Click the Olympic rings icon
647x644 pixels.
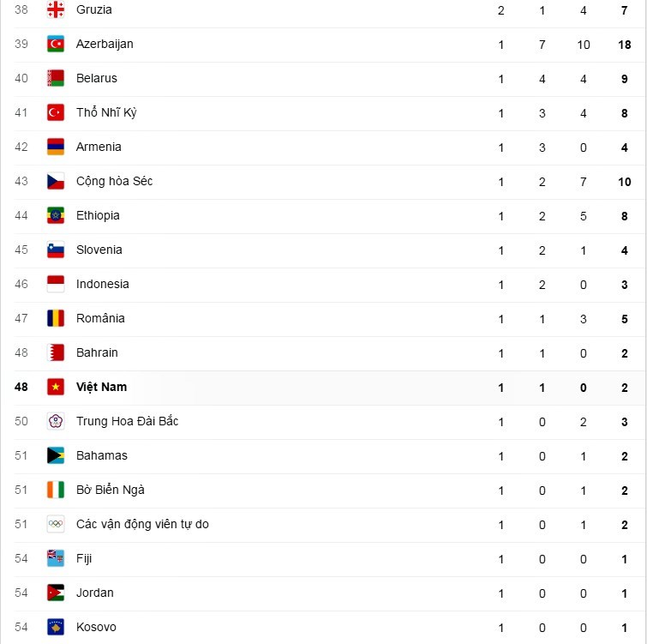coord(56,524)
